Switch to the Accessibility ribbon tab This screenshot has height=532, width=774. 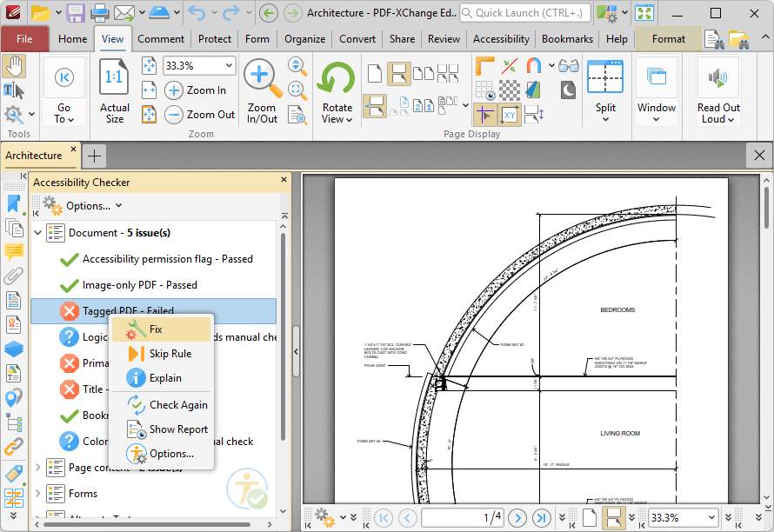[501, 39]
